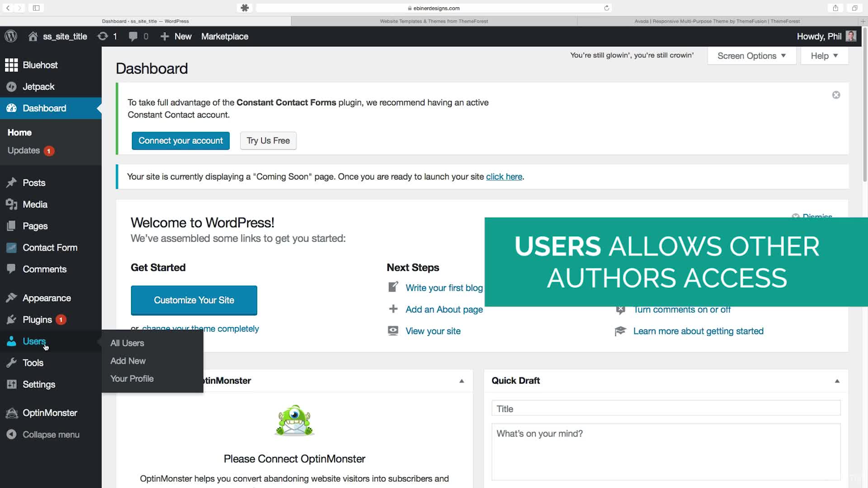Go back in browser history
Viewport: 868px width, 488px height.
8,8
